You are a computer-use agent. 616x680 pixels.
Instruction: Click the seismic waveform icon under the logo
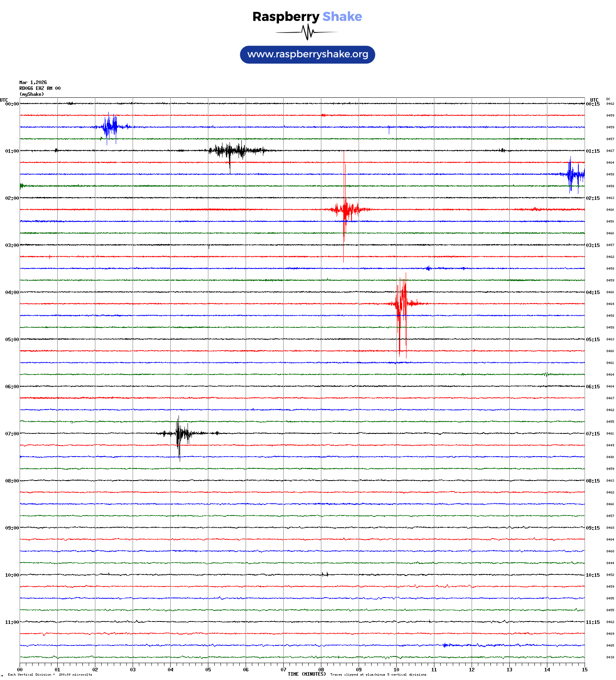[307, 32]
